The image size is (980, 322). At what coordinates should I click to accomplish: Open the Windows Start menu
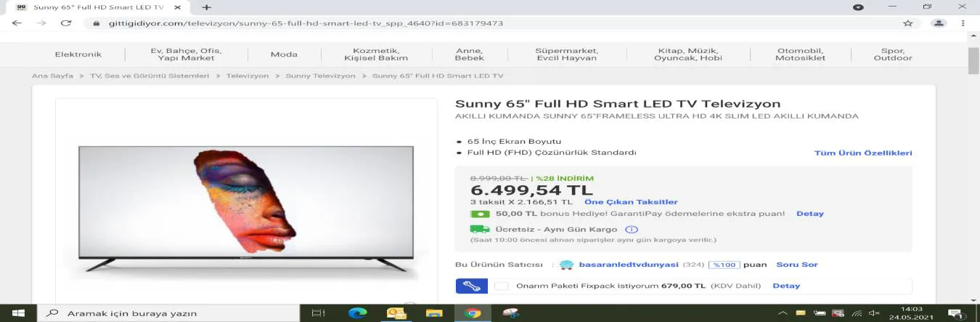[18, 313]
